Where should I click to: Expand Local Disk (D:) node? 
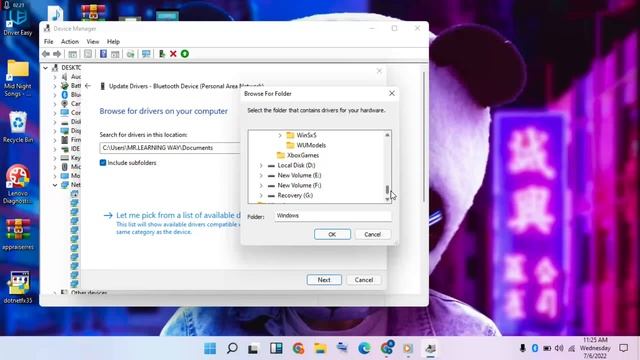[x=261, y=165]
